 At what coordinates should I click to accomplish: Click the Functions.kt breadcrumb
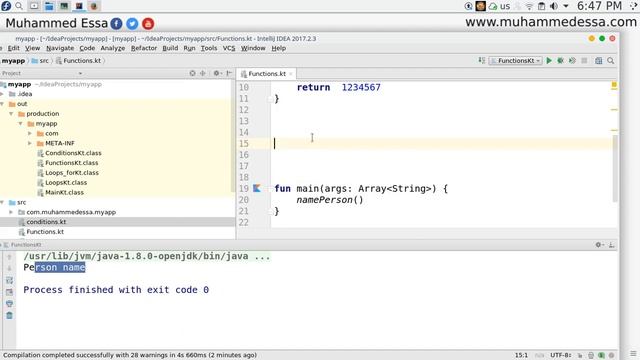78,60
